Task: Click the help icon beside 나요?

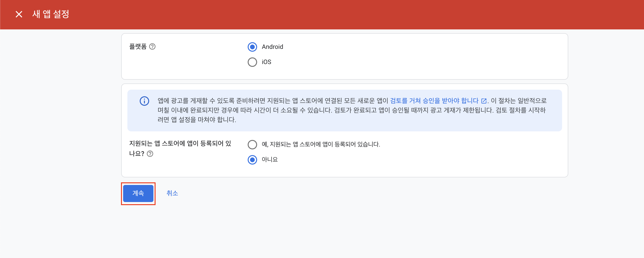Action: [150, 154]
